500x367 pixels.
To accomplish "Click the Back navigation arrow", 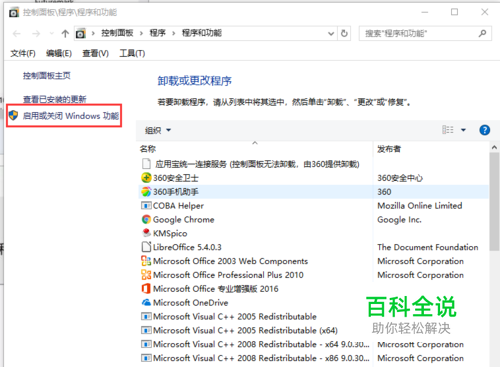I will tap(17, 33).
